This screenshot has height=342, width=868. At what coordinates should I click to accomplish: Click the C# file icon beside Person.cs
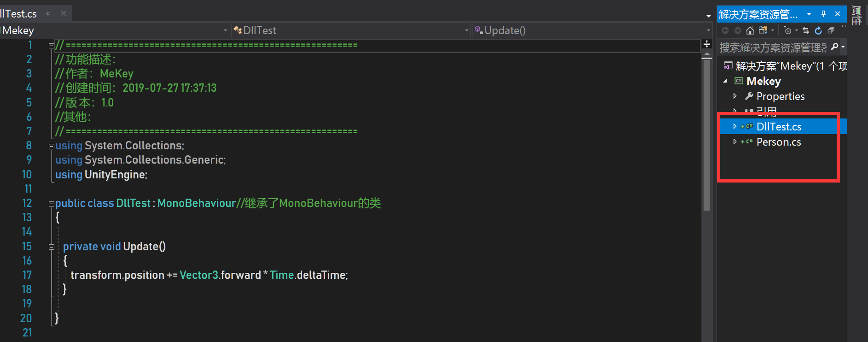pos(749,142)
